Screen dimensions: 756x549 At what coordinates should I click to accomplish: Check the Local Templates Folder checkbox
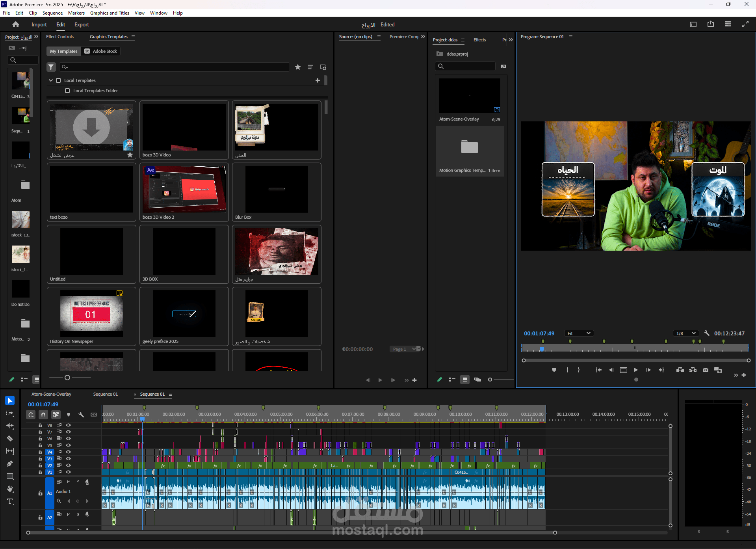pyautogui.click(x=67, y=91)
